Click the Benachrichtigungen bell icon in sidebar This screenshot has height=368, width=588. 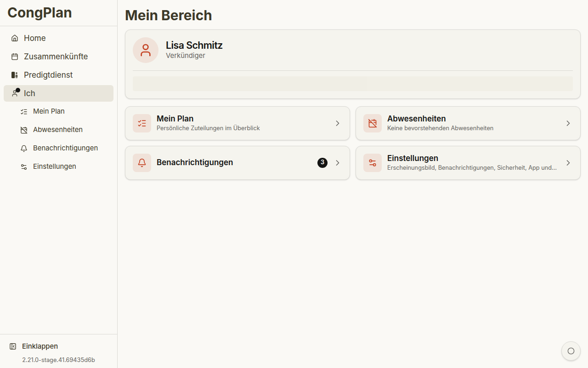24,148
